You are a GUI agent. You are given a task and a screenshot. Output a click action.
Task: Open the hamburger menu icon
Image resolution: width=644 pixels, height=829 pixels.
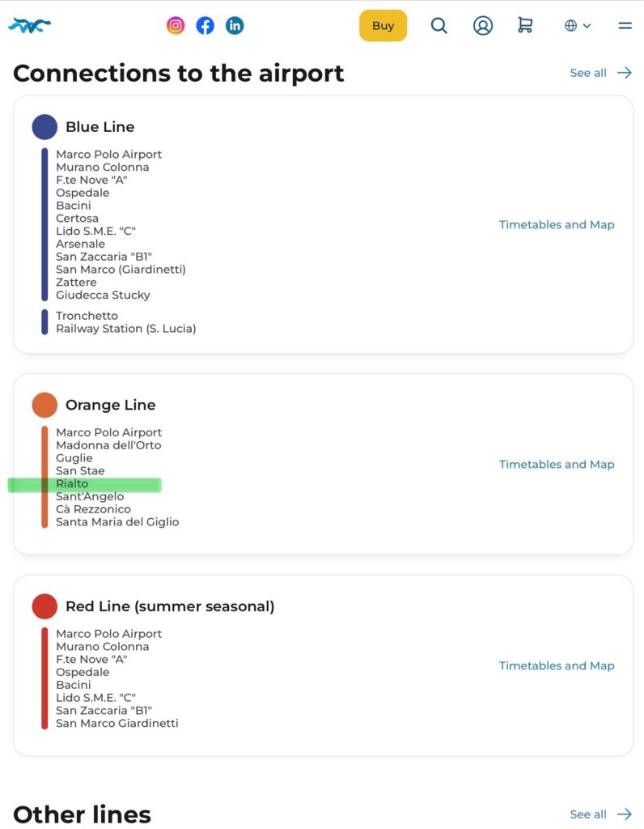coord(625,26)
